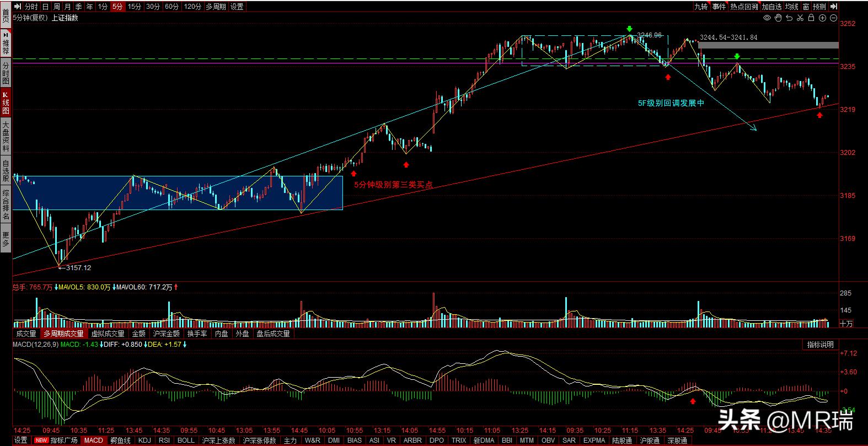868x446 pixels.
Task: Select the 120分 timeframe
Action: tap(192, 7)
